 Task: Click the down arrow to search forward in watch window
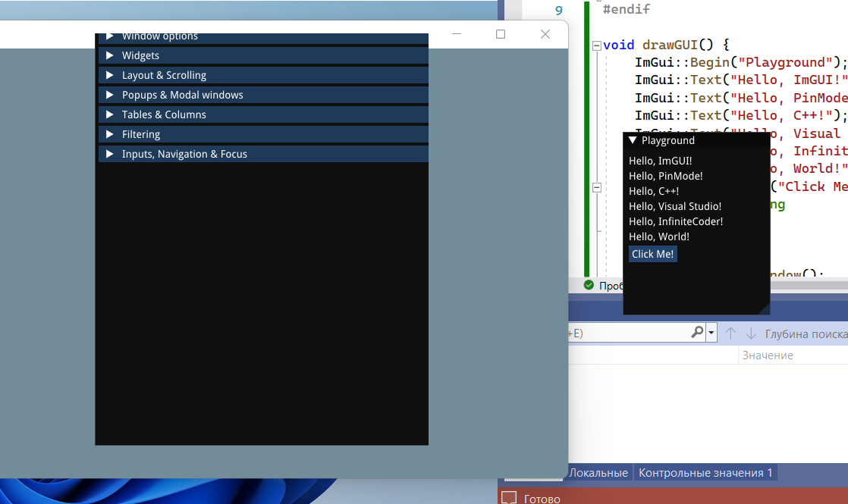pyautogui.click(x=749, y=332)
